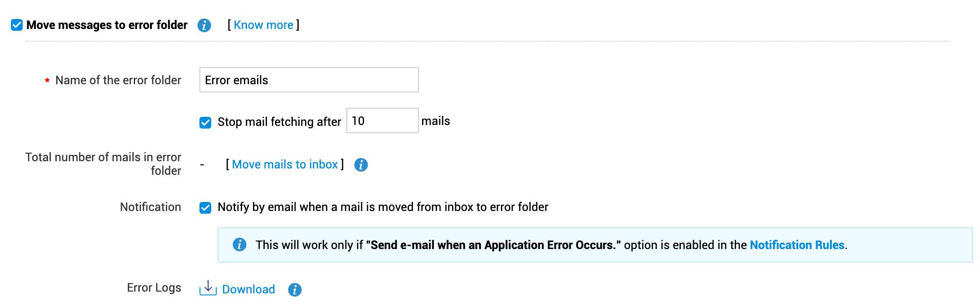Screen dimensions: 980x307
Task: Open the Notification Rules link
Action: [x=797, y=245]
